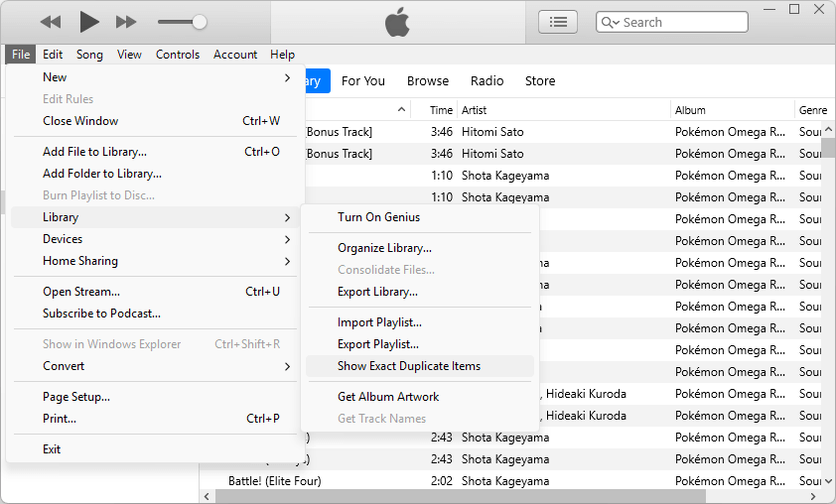The height and width of the screenshot is (504, 836).
Task: Open Page Setup… from File menu
Action: 155,397
